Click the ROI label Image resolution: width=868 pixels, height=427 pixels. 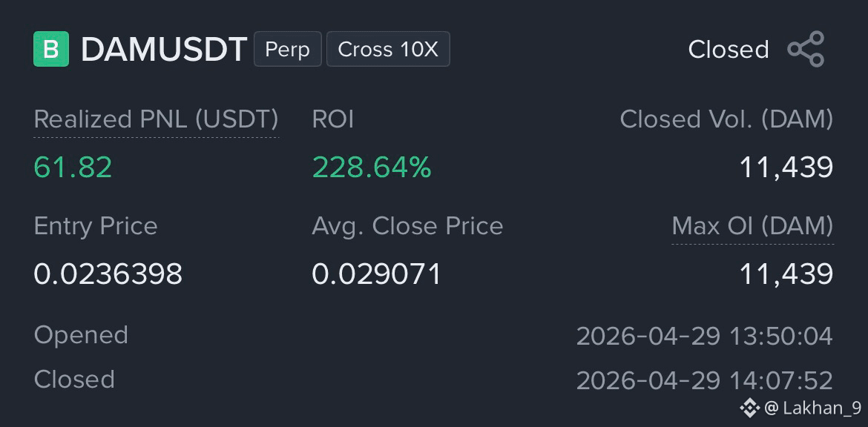[x=332, y=119]
